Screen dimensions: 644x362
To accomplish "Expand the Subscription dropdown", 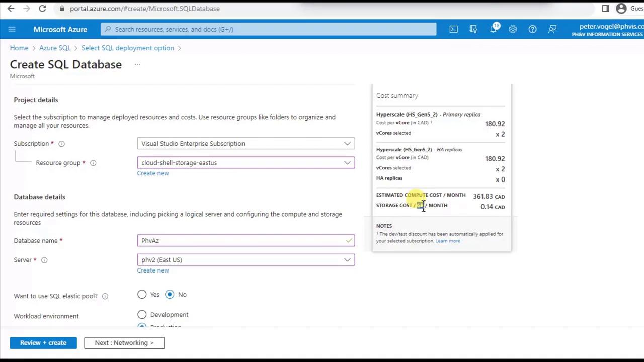I will (246, 144).
